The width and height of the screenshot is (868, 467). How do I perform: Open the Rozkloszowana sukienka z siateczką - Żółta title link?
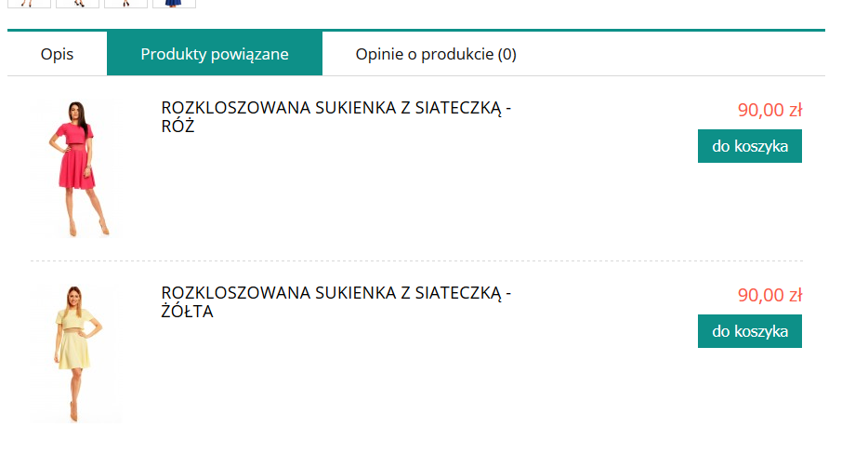[336, 301]
